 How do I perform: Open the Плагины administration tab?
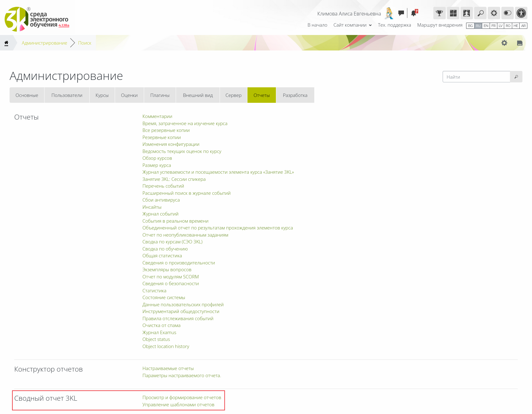click(x=160, y=95)
